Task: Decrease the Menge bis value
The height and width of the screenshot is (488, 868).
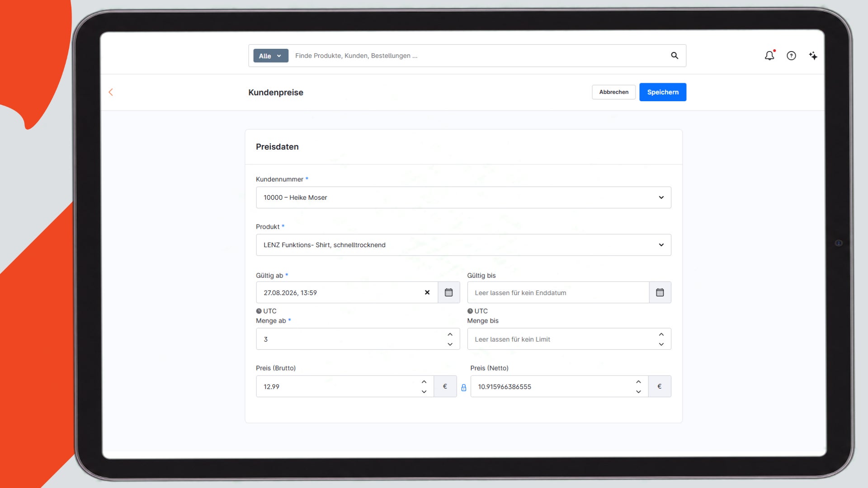Action: point(661,344)
